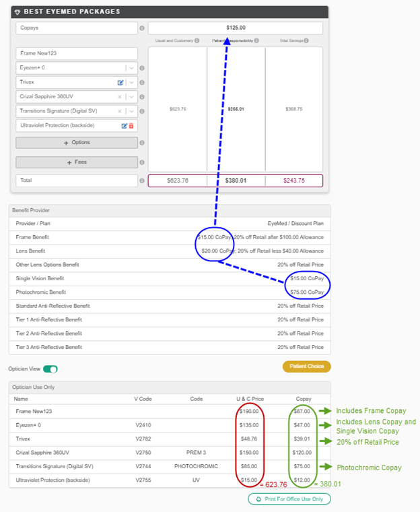Click the Total label field
Viewport: 420px width, 512px height.
[x=77, y=181]
